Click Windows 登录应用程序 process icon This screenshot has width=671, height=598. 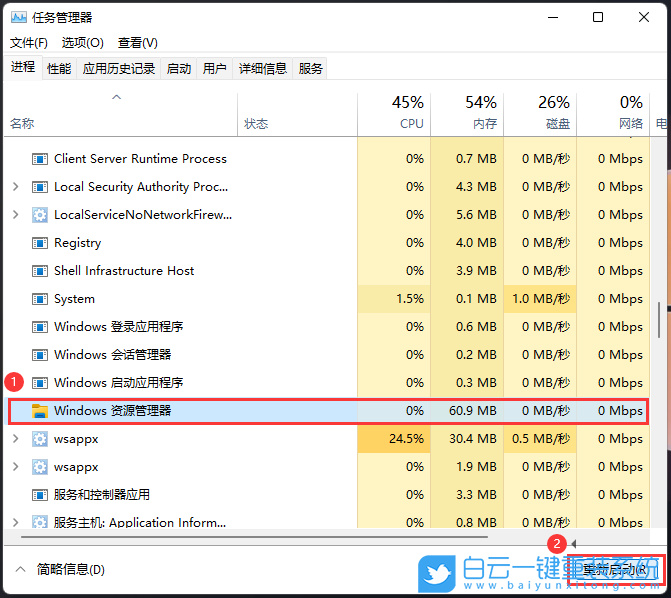pos(40,327)
